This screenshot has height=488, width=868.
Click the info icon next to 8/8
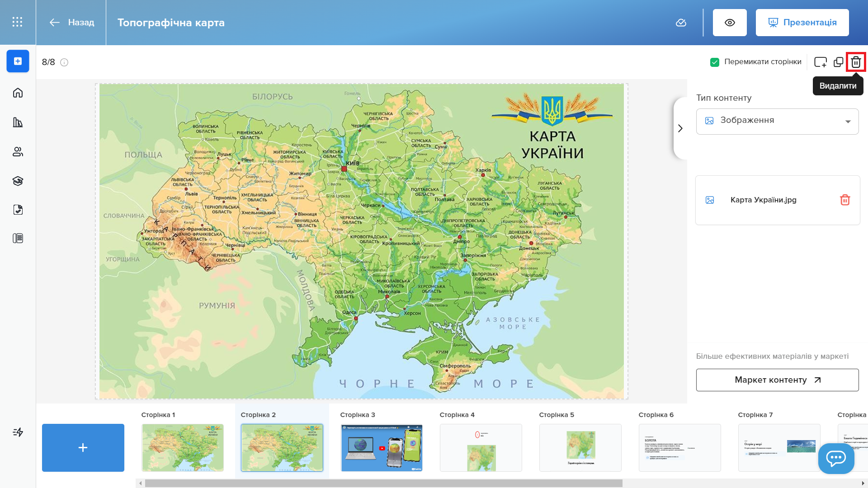coord(64,62)
